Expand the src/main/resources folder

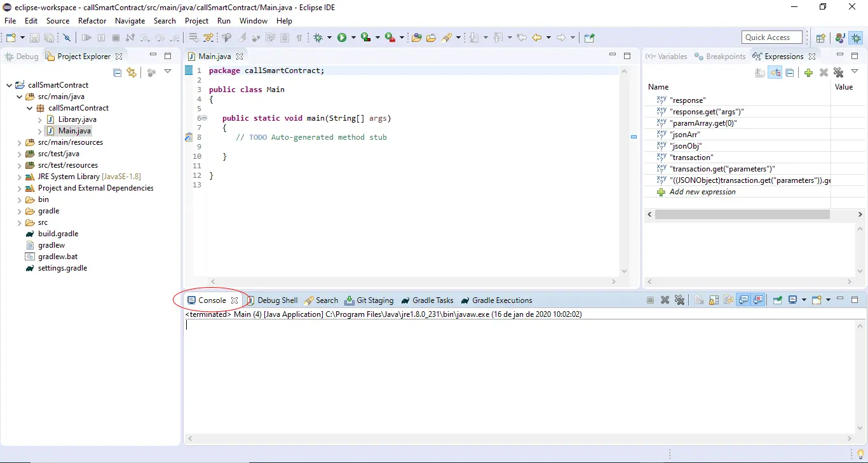pyautogui.click(x=19, y=142)
